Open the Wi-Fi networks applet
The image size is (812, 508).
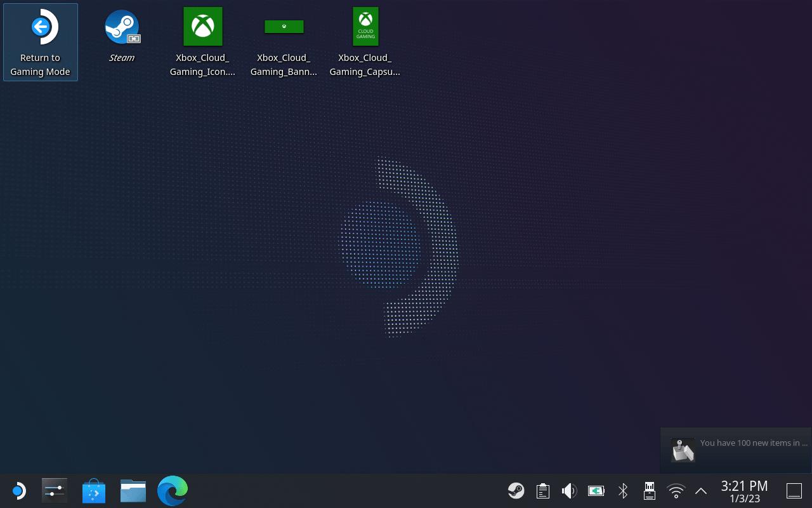(x=676, y=491)
